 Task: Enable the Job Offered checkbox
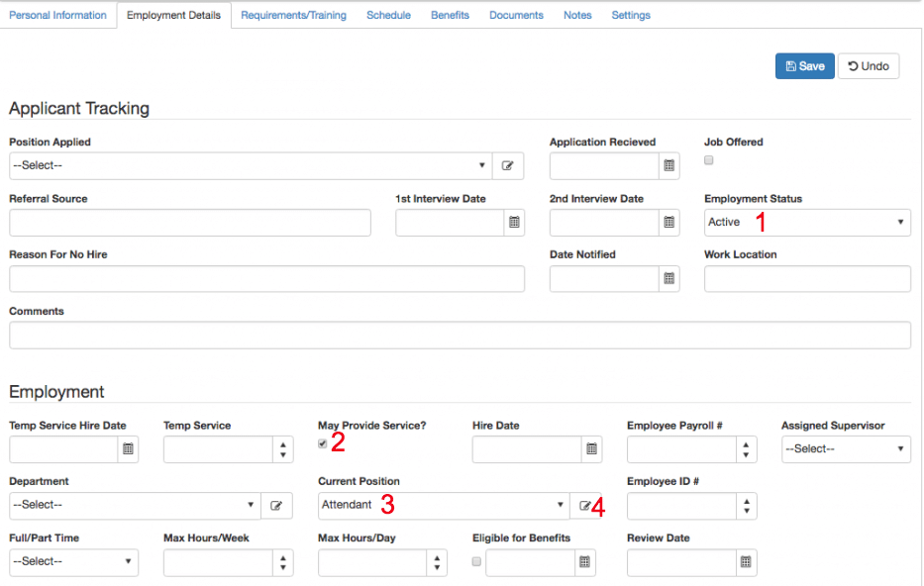(x=709, y=159)
